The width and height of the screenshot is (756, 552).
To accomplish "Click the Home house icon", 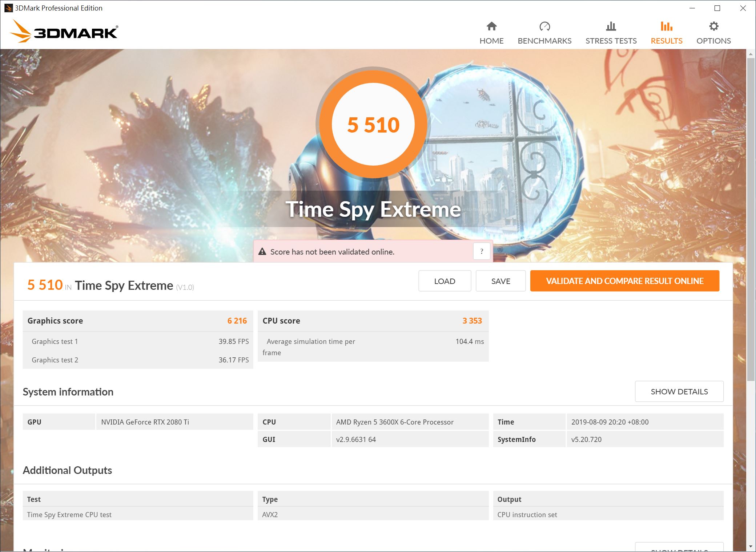I will [x=491, y=26].
